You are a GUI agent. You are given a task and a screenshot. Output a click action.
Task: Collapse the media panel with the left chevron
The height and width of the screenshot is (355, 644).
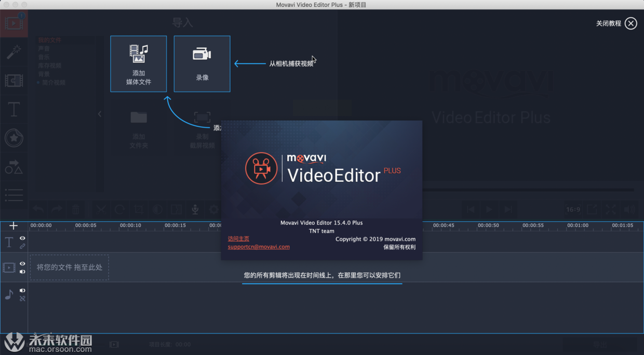[100, 114]
